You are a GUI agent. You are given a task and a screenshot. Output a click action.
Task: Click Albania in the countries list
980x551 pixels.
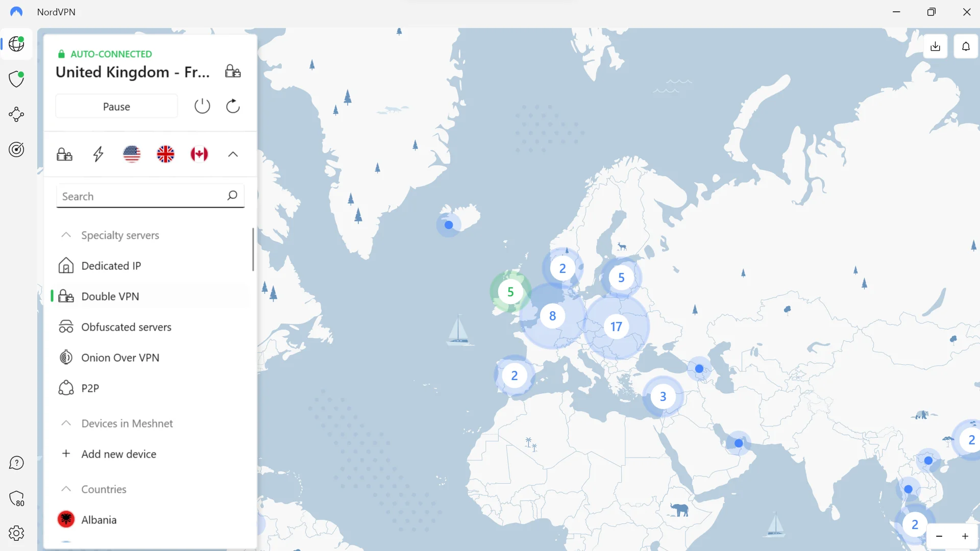(x=150, y=520)
